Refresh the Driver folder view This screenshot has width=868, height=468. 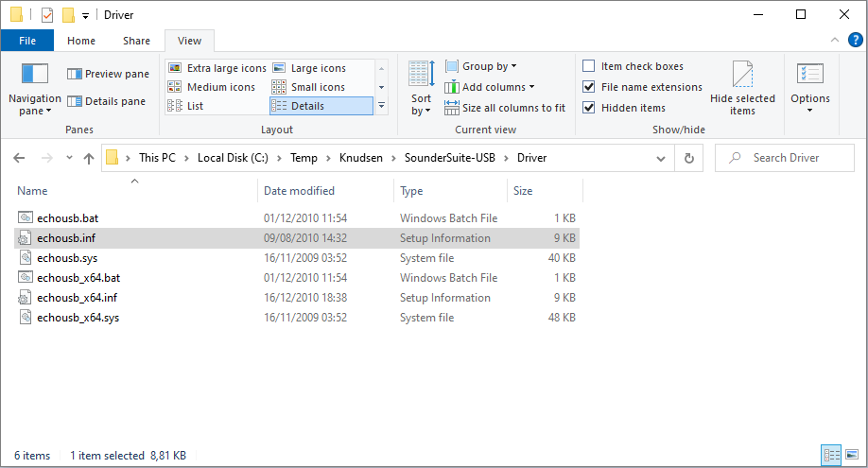[x=688, y=159]
